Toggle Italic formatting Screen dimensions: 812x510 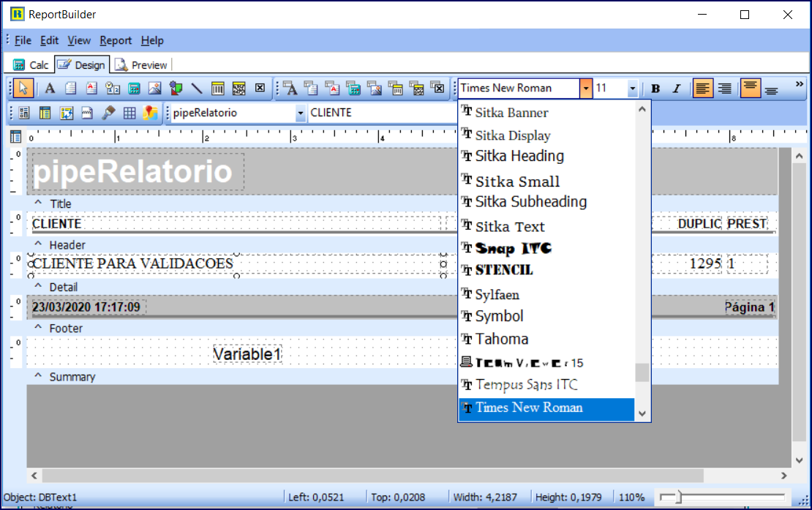(677, 89)
